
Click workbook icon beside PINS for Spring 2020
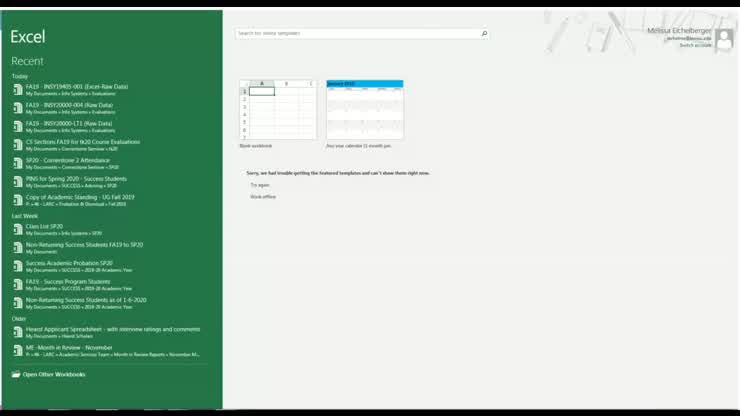point(18,182)
